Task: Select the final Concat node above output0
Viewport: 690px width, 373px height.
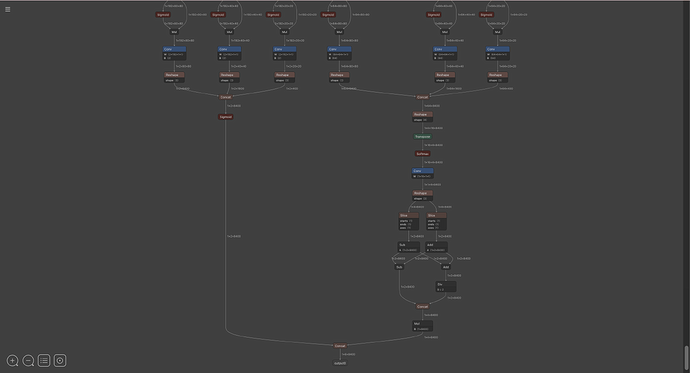Action: (x=340, y=346)
